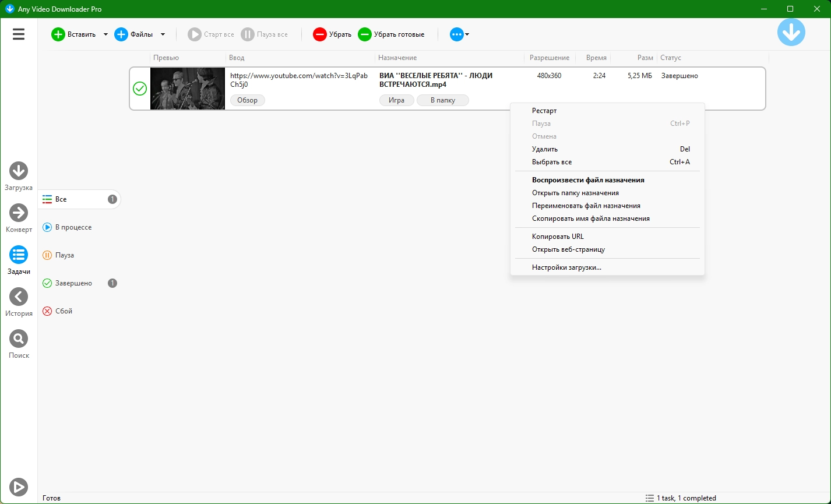
Task: Click the red Убрать minus icon
Action: coord(320,34)
